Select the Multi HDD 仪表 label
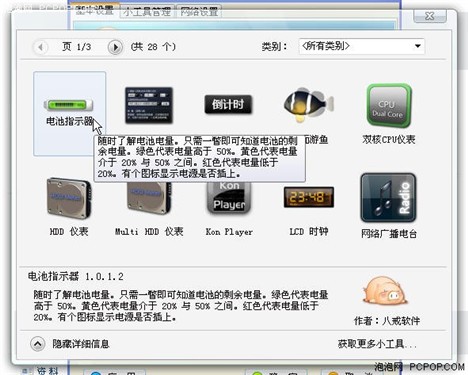The height and width of the screenshot is (375, 468). [149, 231]
